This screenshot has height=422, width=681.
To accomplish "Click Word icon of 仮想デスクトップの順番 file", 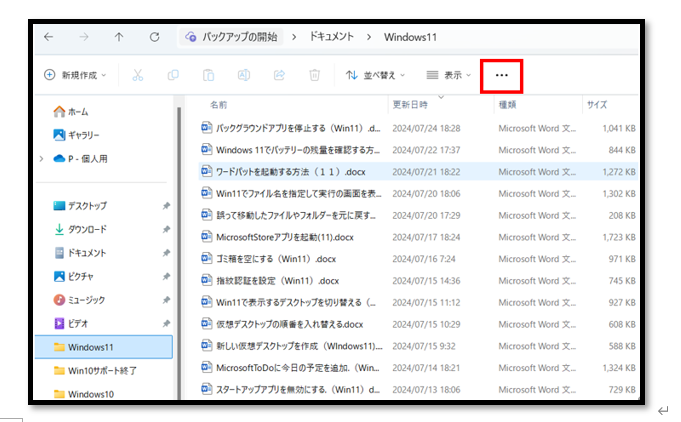I will click(x=206, y=324).
